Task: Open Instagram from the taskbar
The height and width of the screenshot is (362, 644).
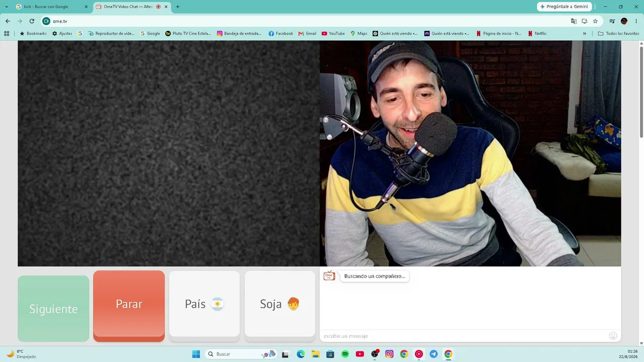Action: pyautogui.click(x=389, y=354)
